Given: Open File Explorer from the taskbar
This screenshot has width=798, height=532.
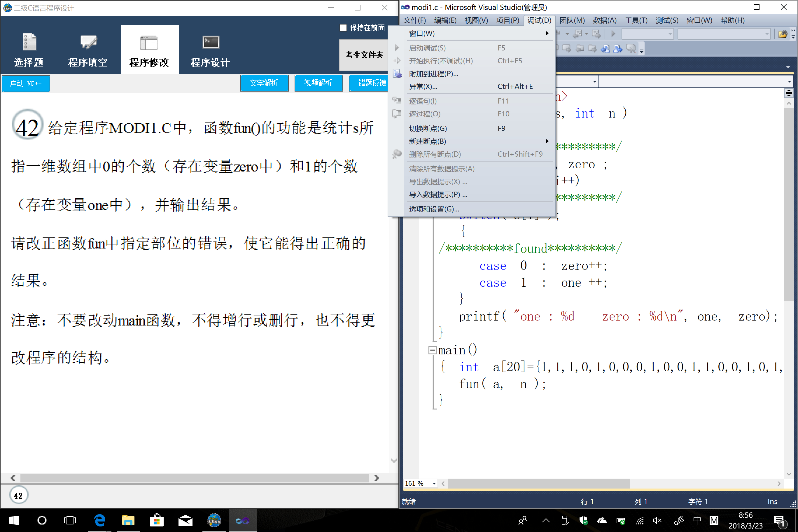Looking at the screenshot, I should (x=128, y=520).
